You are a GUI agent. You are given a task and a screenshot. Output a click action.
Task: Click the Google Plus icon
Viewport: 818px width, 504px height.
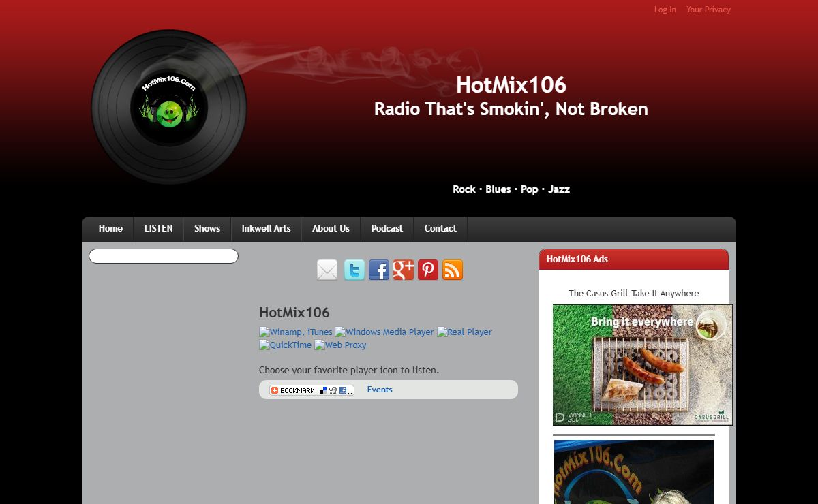tap(403, 270)
